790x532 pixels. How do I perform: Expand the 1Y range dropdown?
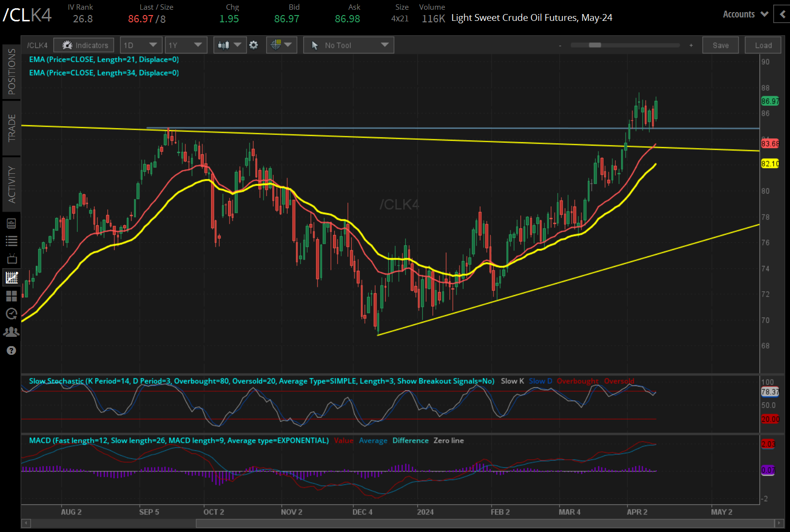[186, 45]
